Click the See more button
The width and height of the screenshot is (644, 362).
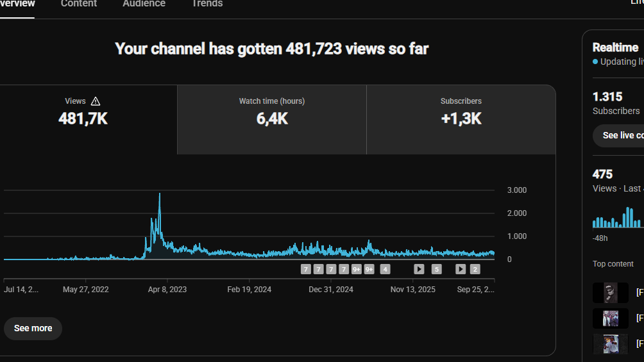(x=33, y=328)
